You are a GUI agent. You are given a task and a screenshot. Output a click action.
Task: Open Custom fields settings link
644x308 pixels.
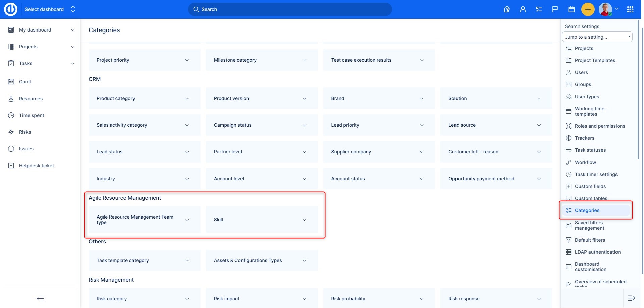click(590, 186)
